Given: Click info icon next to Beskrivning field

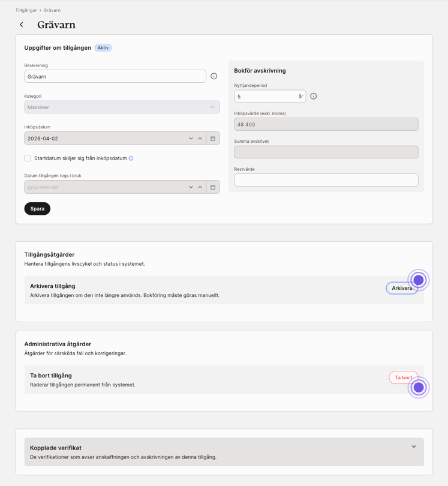Looking at the screenshot, I should [x=214, y=76].
